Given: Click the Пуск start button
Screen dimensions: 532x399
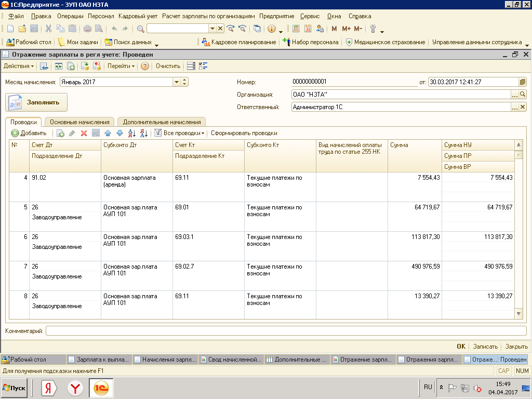Looking at the screenshot, I should pos(14,388).
